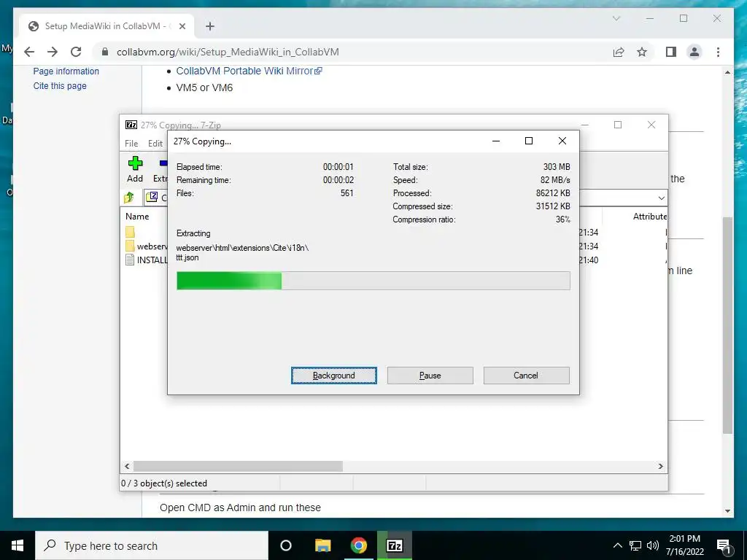Open the Page information link

click(x=66, y=71)
